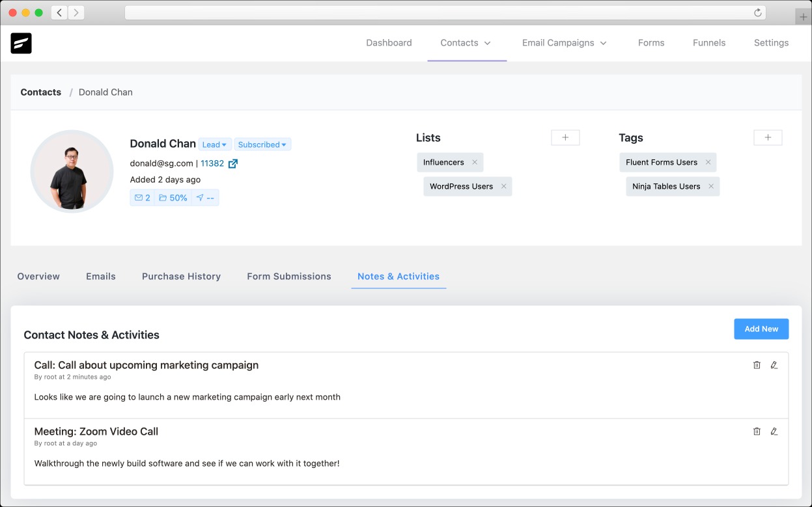Viewport: 812px width, 507px height.
Task: Click Donald Chan's profile photo
Action: coord(72,172)
